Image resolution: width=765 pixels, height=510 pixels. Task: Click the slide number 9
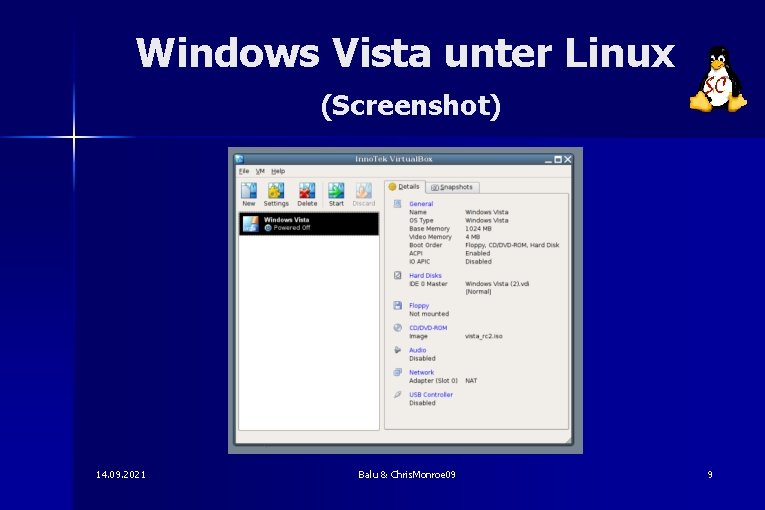tap(710, 474)
